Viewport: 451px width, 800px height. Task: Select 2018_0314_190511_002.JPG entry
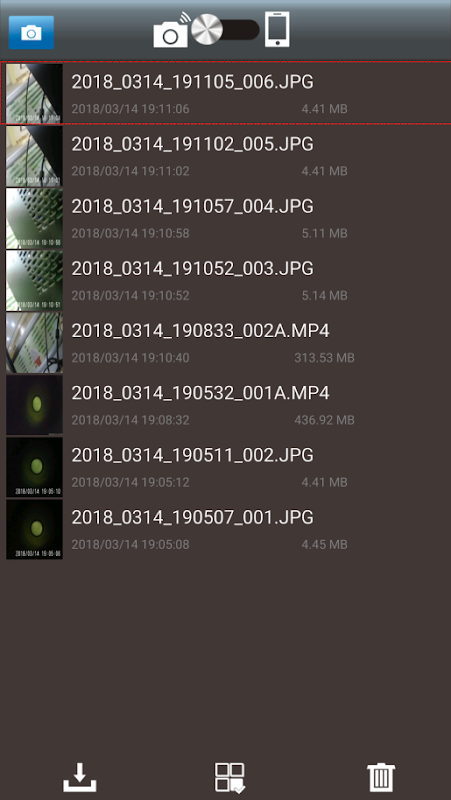point(226,467)
